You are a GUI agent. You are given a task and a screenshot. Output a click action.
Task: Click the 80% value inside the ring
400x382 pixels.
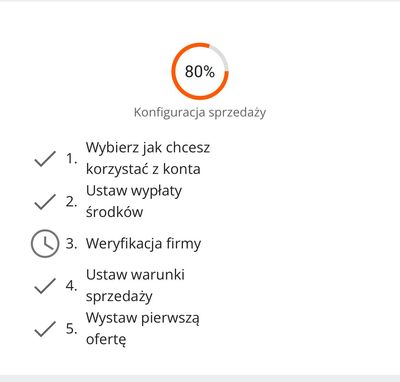pyautogui.click(x=200, y=71)
